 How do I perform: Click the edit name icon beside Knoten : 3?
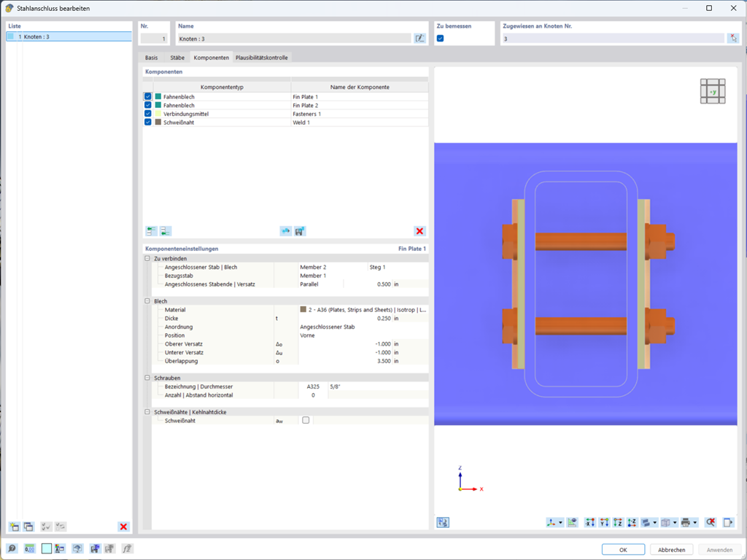419,39
